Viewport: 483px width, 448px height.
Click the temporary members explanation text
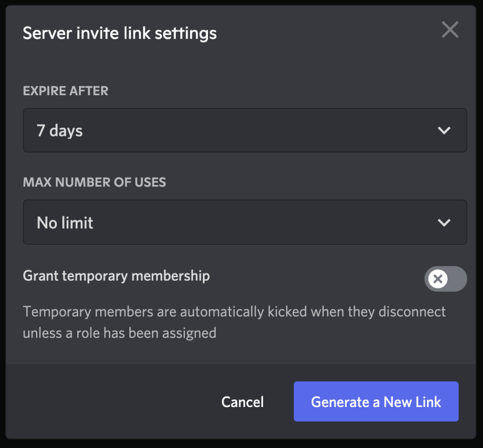[234, 322]
